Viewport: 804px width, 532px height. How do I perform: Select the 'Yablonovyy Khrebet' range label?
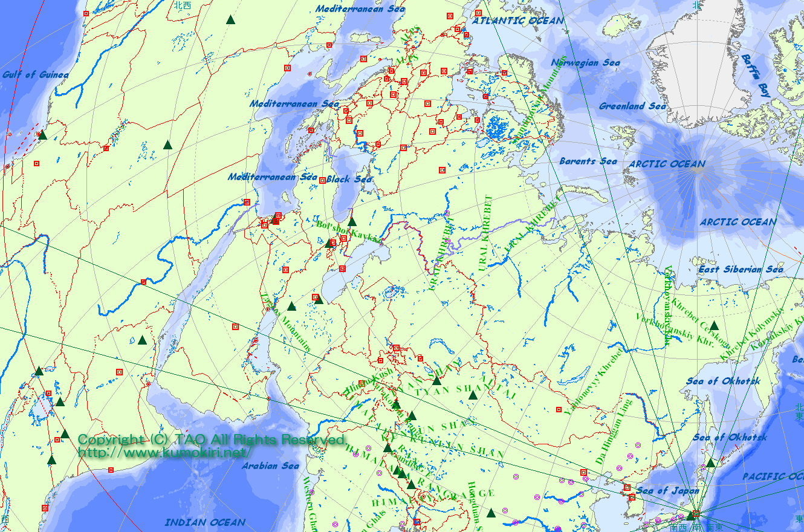[x=593, y=381]
